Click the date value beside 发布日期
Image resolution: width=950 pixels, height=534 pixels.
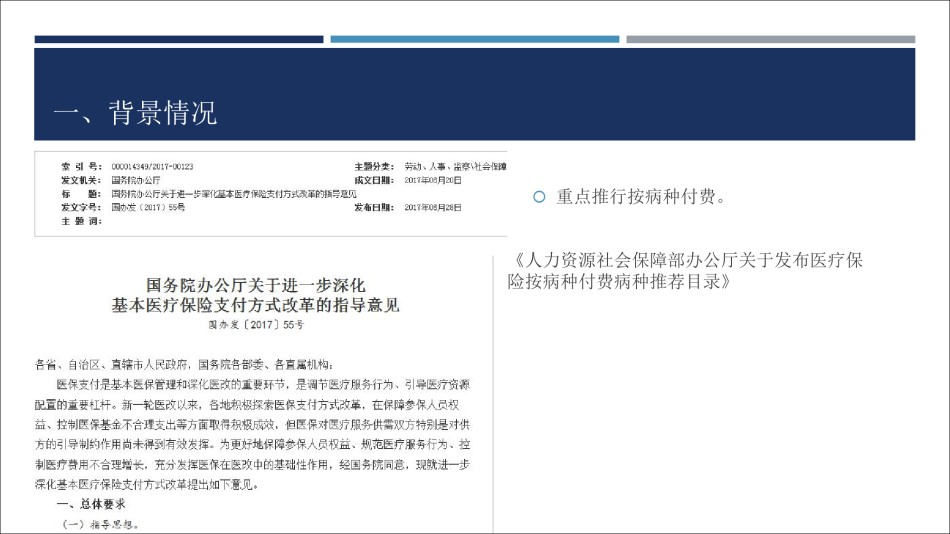433,207
